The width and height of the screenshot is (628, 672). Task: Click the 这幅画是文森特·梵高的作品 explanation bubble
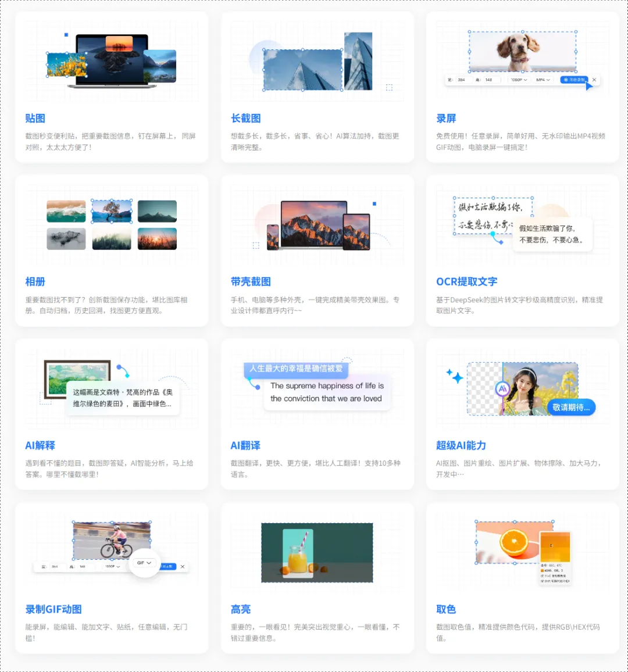pyautogui.click(x=123, y=398)
